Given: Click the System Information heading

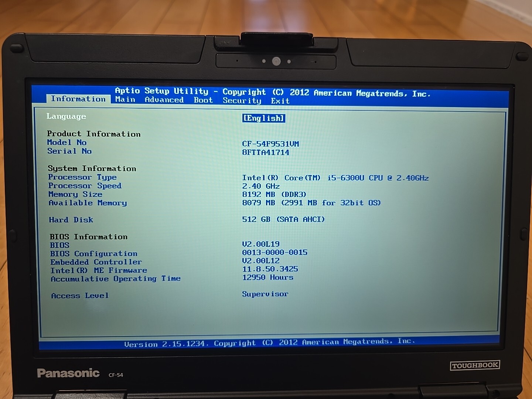Looking at the screenshot, I should coord(92,168).
